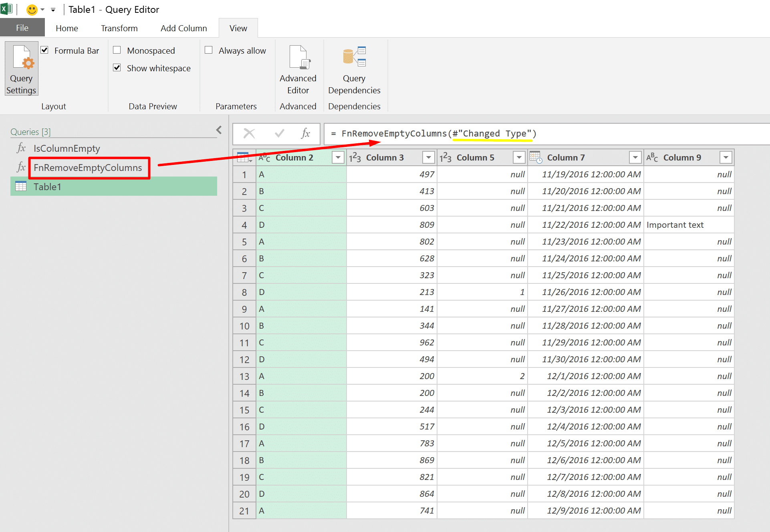
Task: Enable Always allow parameters checkbox
Action: (208, 50)
